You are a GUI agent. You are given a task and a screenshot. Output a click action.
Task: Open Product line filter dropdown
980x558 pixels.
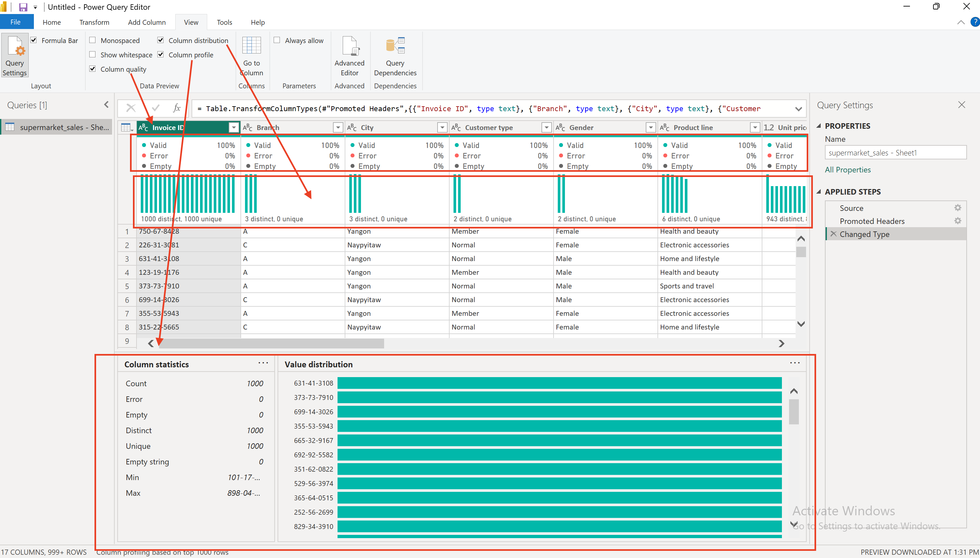[x=755, y=128]
